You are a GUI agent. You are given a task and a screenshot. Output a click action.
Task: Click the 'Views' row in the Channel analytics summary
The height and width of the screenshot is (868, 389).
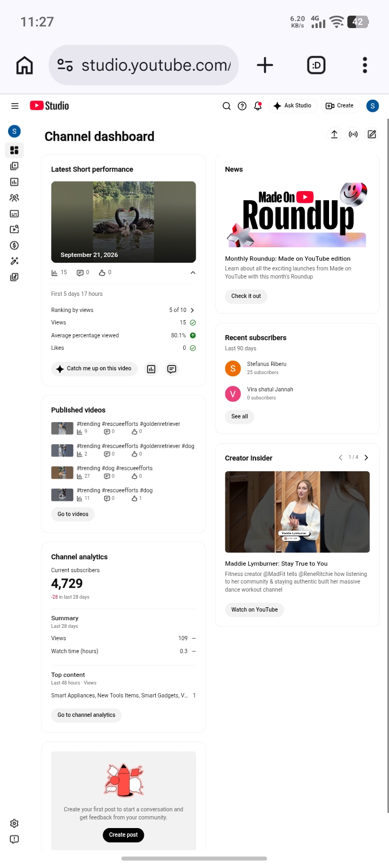tap(124, 639)
